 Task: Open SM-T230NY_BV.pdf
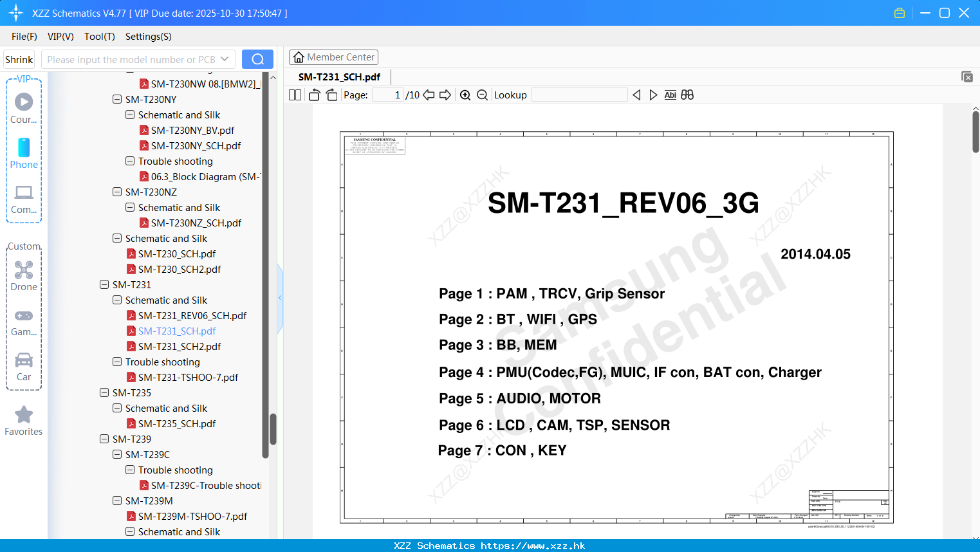[192, 130]
